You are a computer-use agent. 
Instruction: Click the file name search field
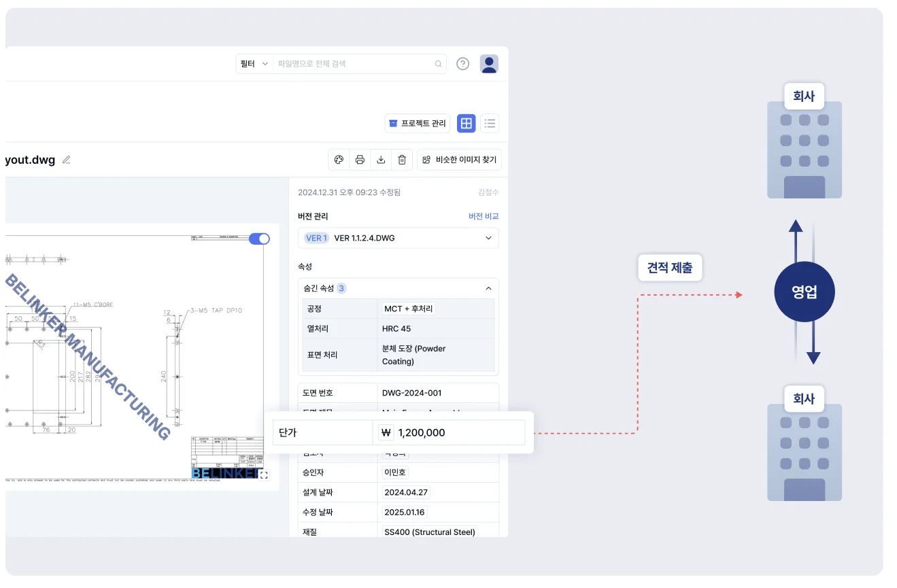pos(354,64)
